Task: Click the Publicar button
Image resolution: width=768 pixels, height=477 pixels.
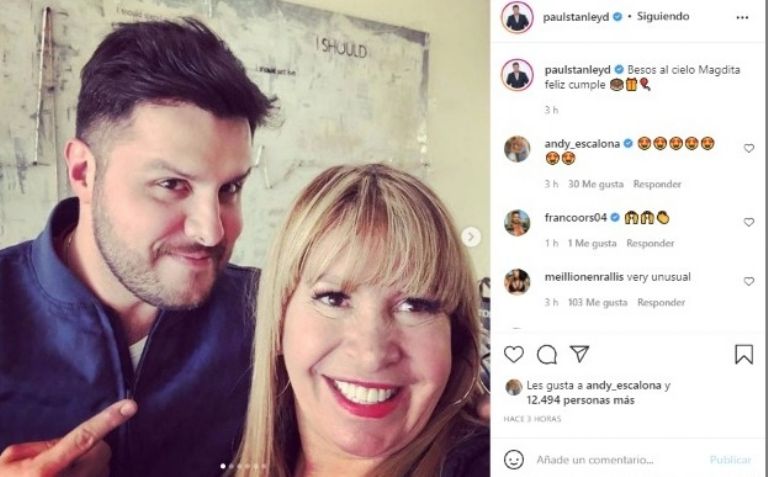Action: pos(730,459)
